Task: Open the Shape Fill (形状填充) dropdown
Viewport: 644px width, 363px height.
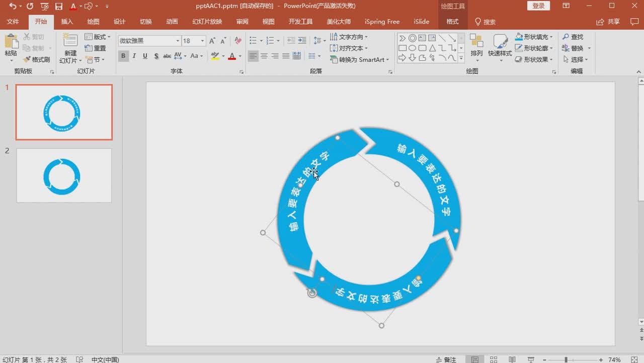Action: pos(534,37)
